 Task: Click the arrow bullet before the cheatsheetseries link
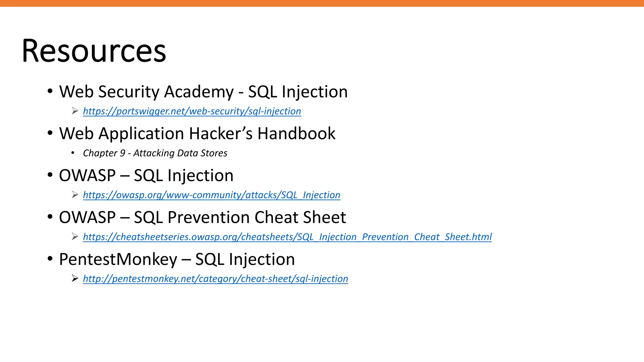click(x=75, y=237)
